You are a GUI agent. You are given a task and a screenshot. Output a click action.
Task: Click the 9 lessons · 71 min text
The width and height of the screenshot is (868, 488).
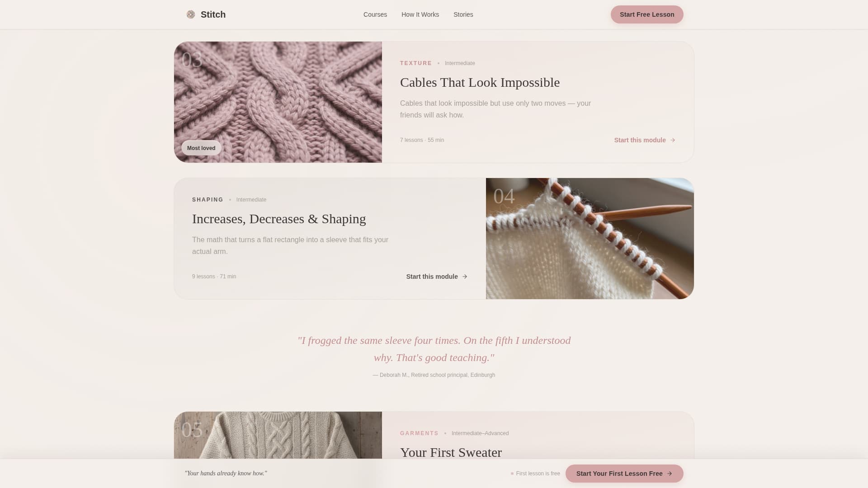[214, 277]
